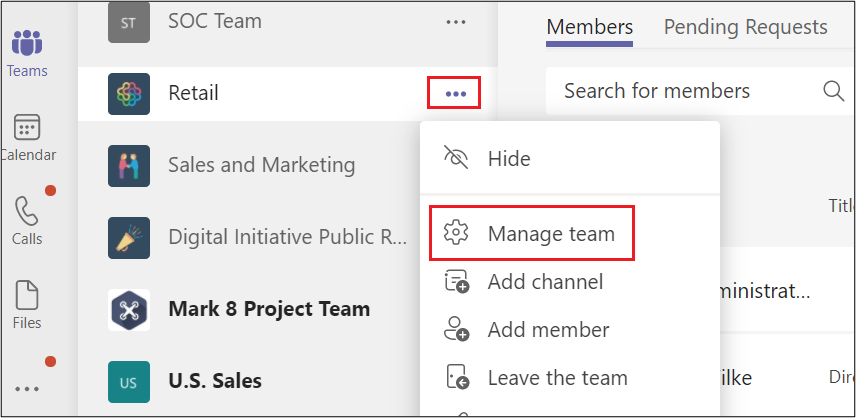Open the Teams section in sidebar
The width and height of the screenshot is (856, 418).
tap(27, 54)
